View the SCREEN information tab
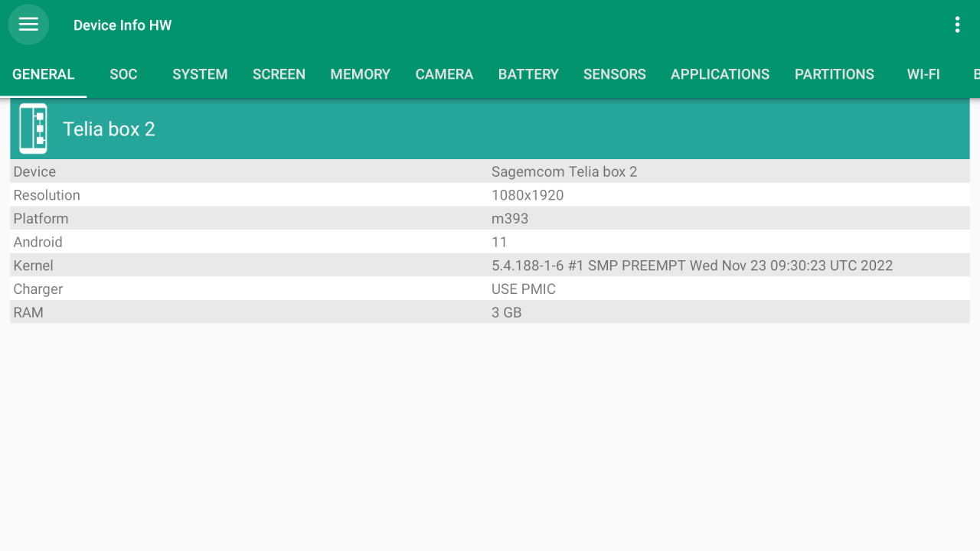 (279, 74)
